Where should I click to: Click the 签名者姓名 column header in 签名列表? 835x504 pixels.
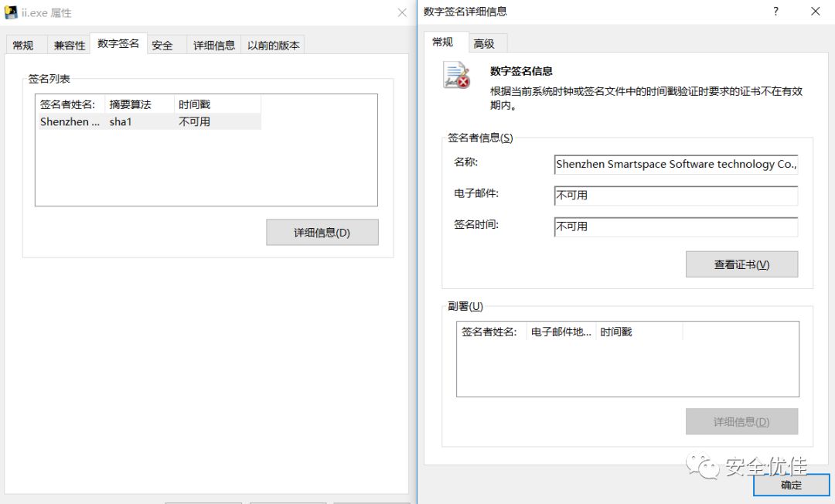click(x=70, y=104)
